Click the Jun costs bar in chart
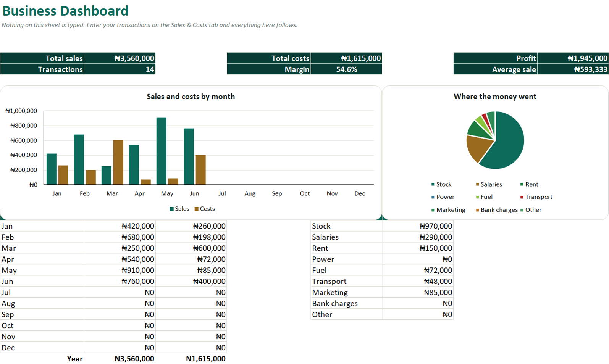This screenshot has width=609, height=364. [201, 170]
